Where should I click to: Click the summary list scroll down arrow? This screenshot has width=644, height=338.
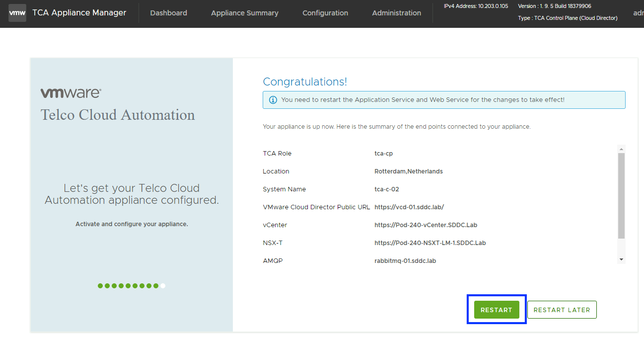621,259
